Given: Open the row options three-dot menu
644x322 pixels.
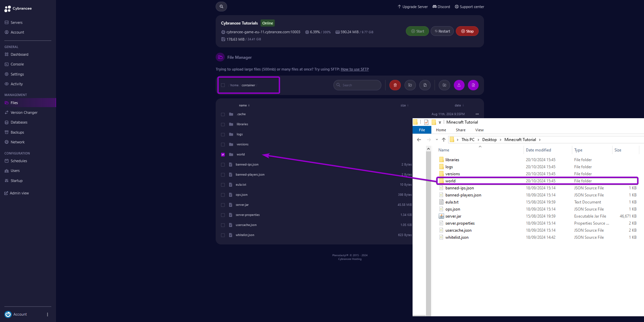Looking at the screenshot, I should 477,114.
